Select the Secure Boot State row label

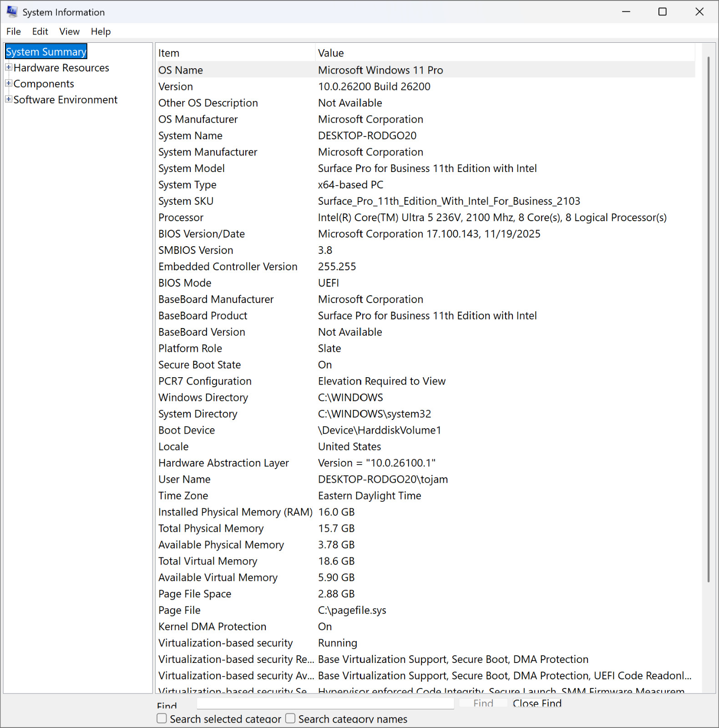[199, 365]
